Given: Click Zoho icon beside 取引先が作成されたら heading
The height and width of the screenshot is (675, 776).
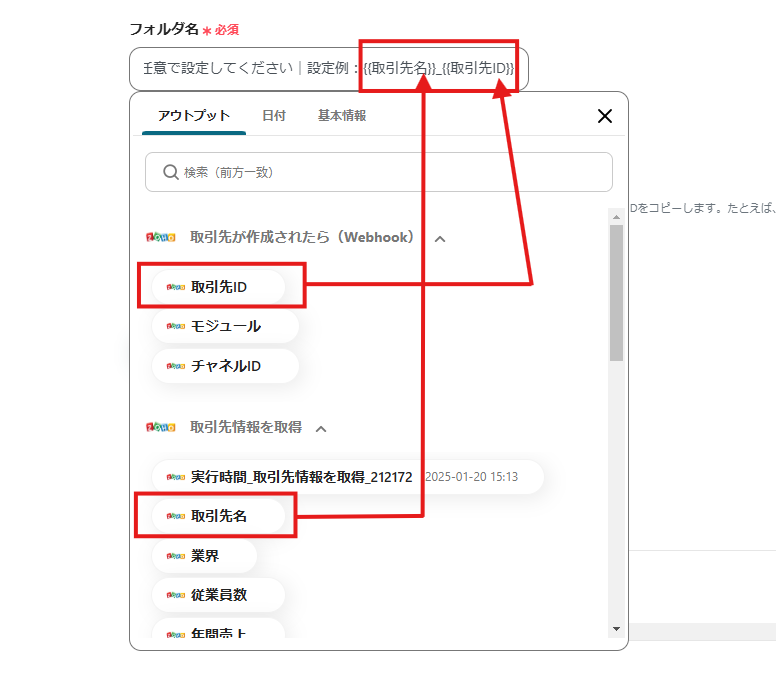Looking at the screenshot, I should click(160, 238).
